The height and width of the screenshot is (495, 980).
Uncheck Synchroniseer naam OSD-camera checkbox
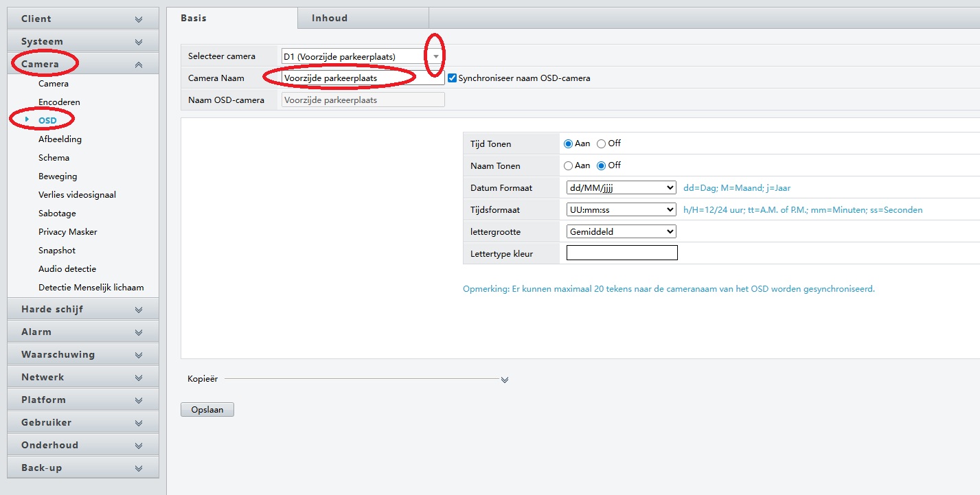[x=452, y=78]
